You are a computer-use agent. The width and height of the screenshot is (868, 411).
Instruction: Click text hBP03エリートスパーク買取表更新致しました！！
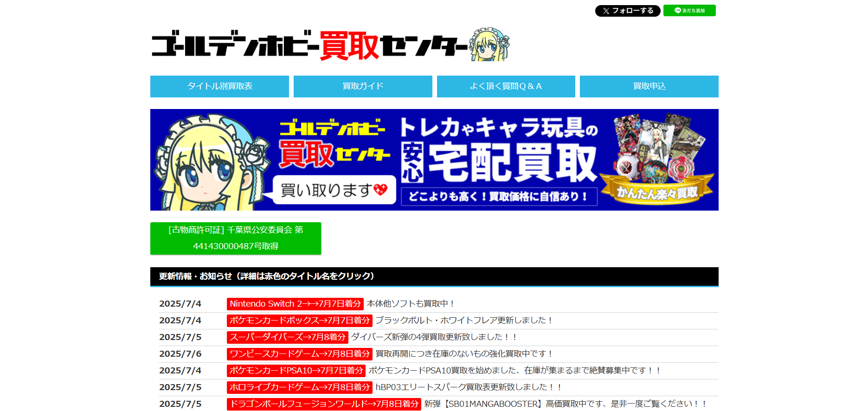point(469,387)
